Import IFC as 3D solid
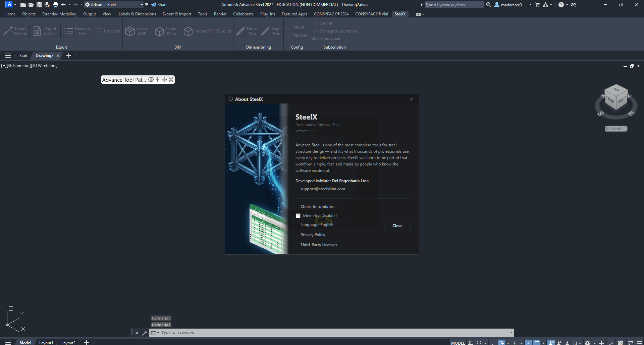This screenshot has width=644, height=345. pos(208,31)
